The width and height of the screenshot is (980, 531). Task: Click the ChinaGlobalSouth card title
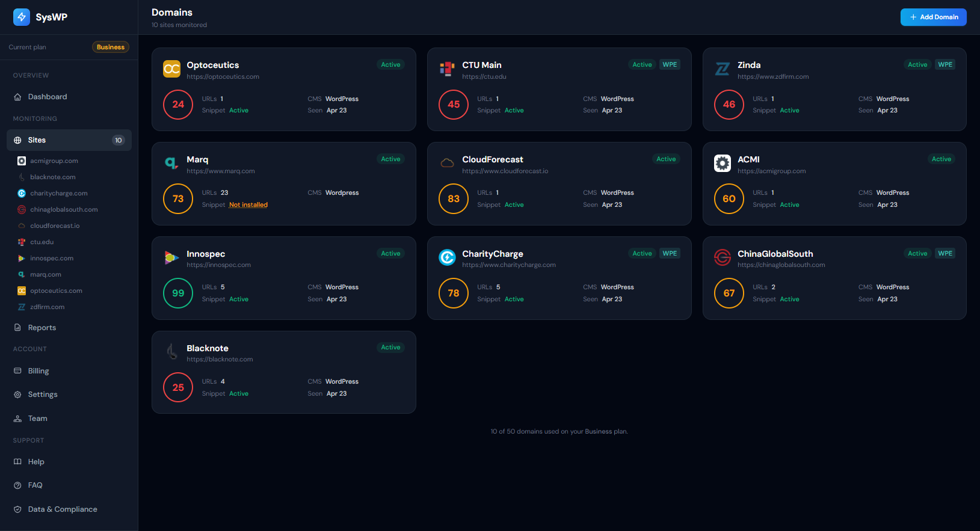coord(775,254)
